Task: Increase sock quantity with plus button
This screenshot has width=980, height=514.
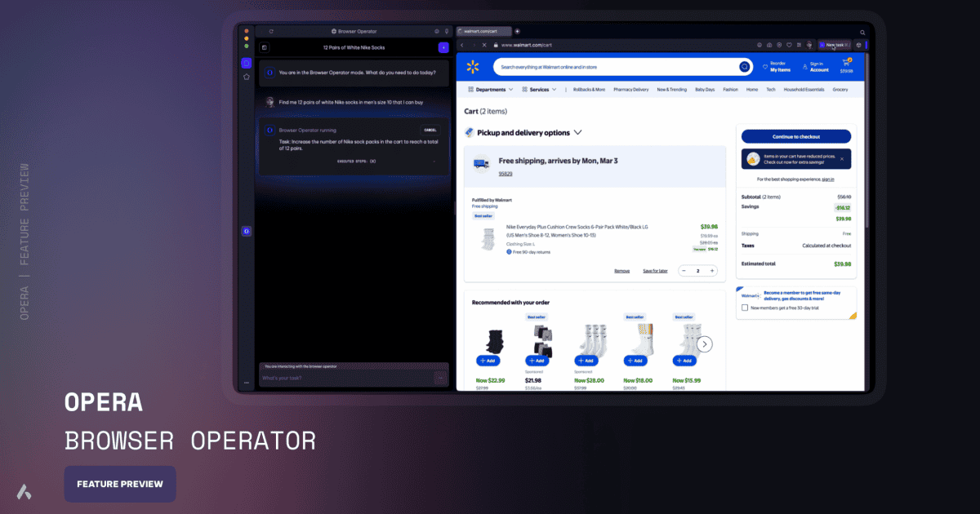Action: [712, 270]
